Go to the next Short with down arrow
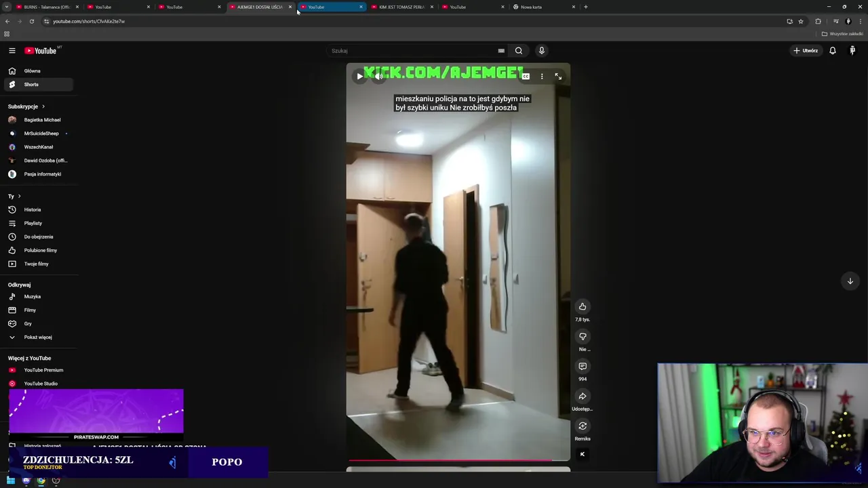This screenshot has height=488, width=868. (x=850, y=281)
